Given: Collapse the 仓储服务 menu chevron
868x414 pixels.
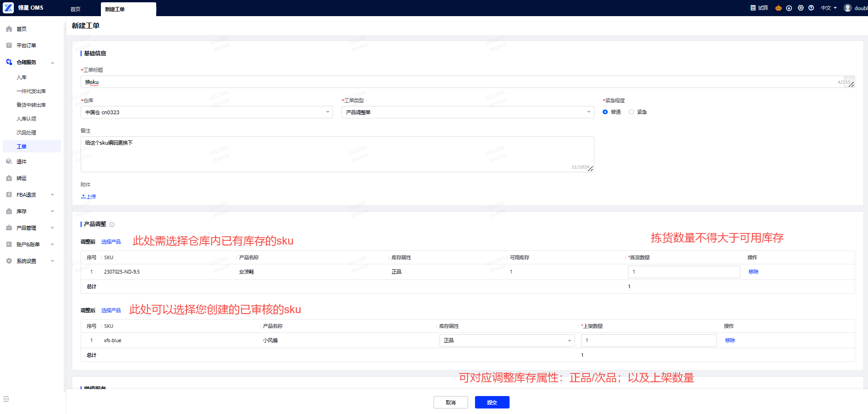Looking at the screenshot, I should 53,63.
